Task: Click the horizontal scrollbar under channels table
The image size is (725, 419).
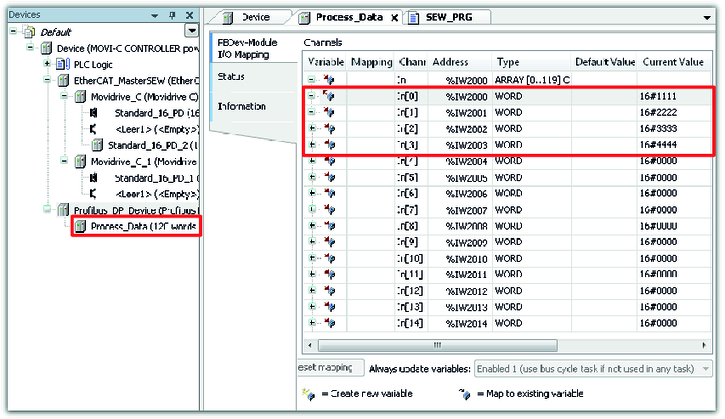Action: point(500,344)
